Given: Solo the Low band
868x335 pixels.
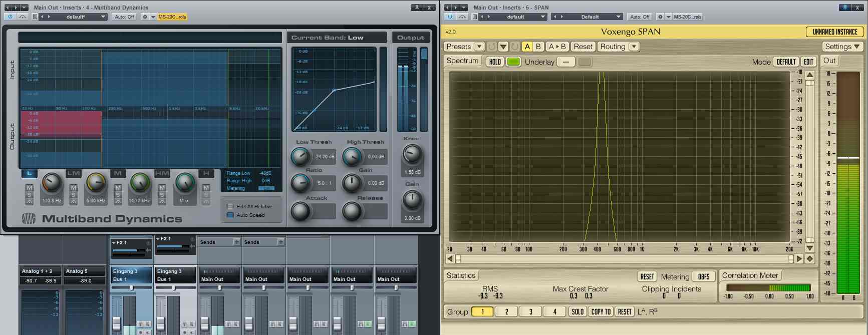Looking at the screenshot, I should [x=29, y=194].
